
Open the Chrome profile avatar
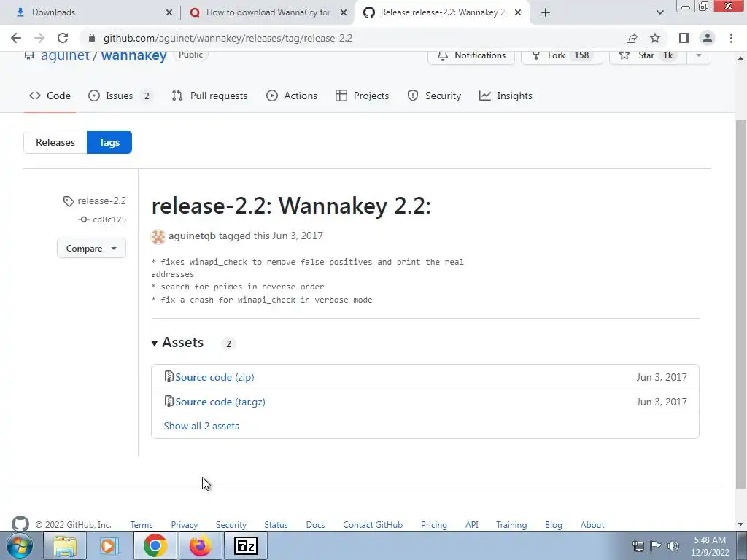(x=708, y=38)
